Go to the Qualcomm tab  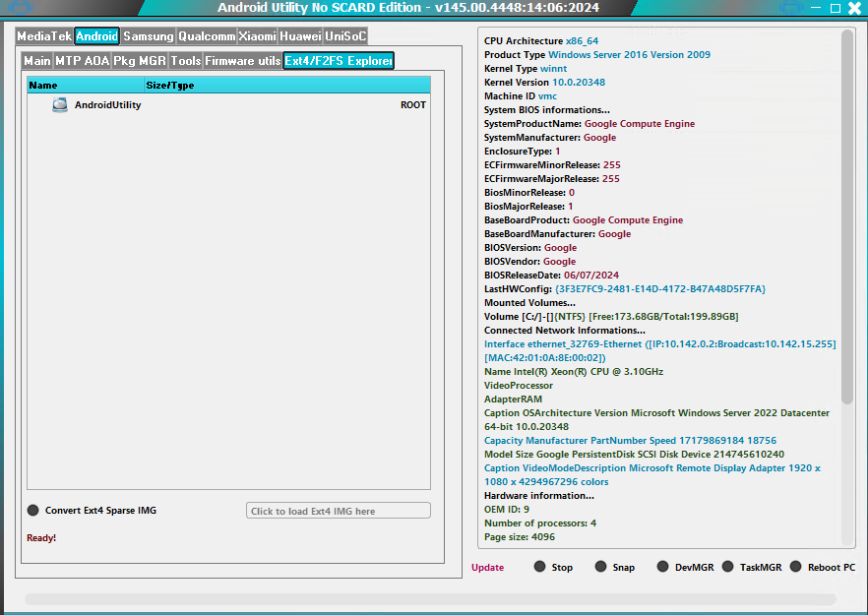tap(207, 36)
